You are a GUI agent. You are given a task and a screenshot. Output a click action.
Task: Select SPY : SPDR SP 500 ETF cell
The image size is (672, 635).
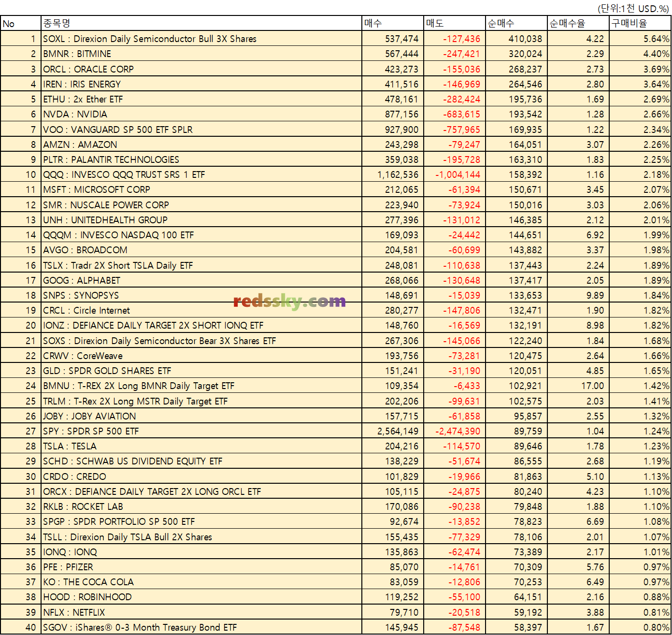(201, 431)
